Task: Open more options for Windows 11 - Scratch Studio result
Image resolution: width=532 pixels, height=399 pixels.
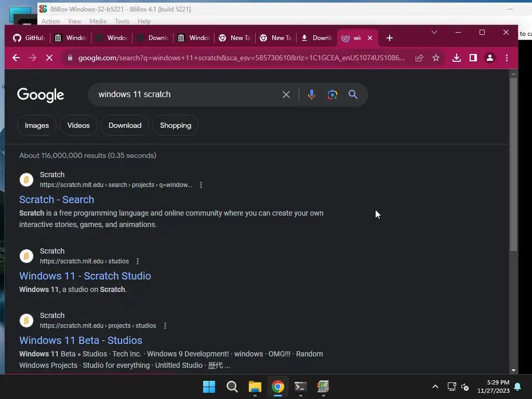Action: (138, 261)
